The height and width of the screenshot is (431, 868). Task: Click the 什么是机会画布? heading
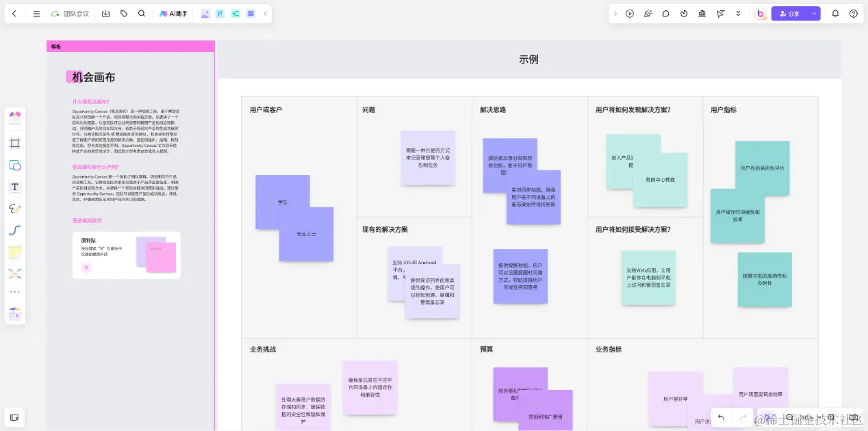pyautogui.click(x=91, y=101)
